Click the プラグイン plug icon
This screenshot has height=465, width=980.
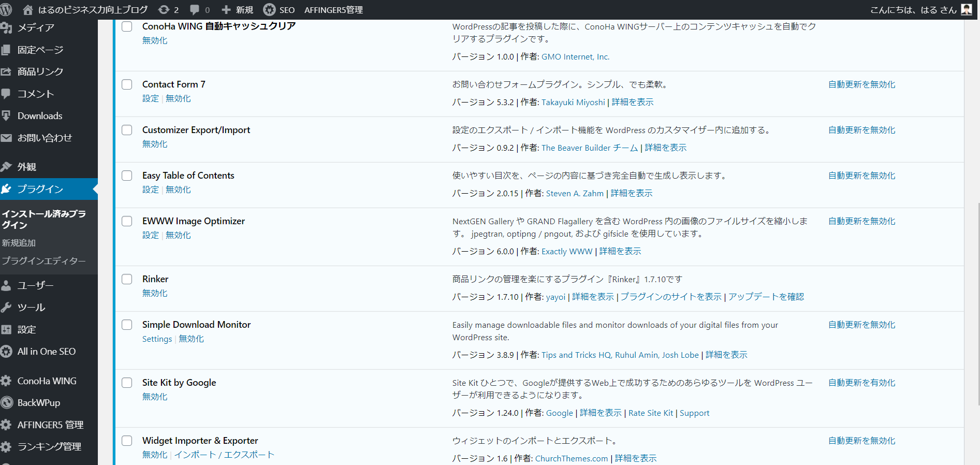(x=6, y=189)
